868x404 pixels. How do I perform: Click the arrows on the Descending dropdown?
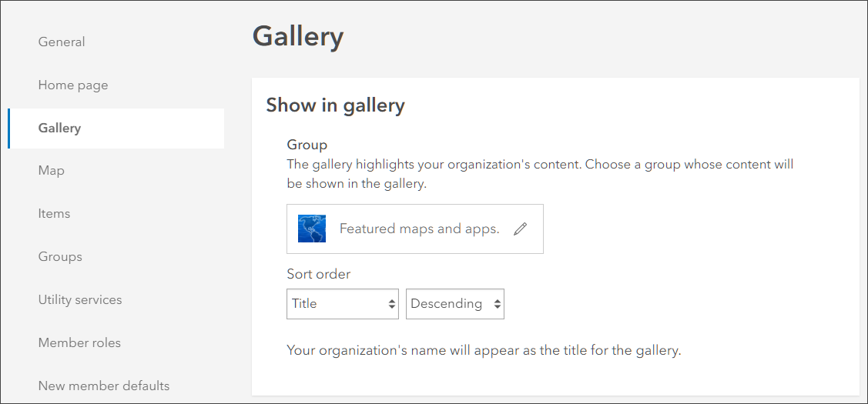pyautogui.click(x=498, y=304)
